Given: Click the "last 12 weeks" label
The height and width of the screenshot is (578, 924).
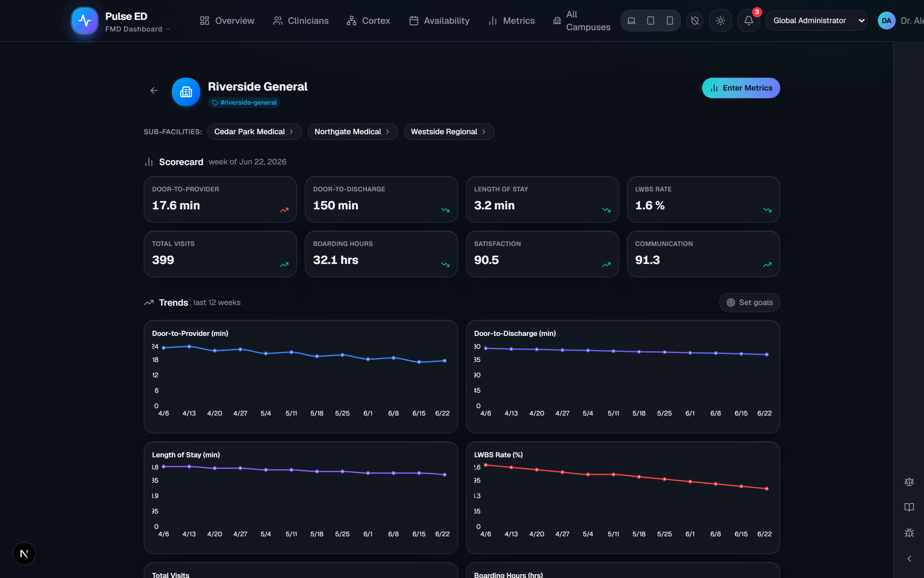Looking at the screenshot, I should pos(217,302).
